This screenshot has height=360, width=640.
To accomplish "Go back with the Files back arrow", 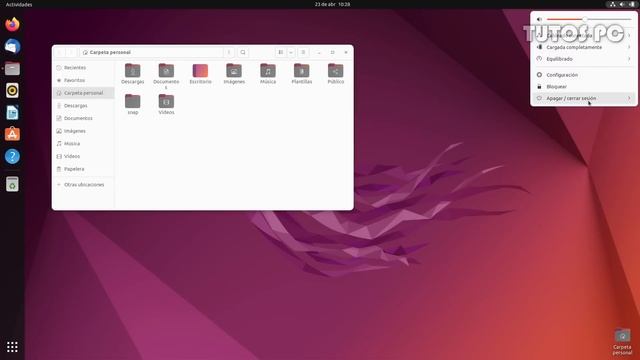I will (60, 52).
